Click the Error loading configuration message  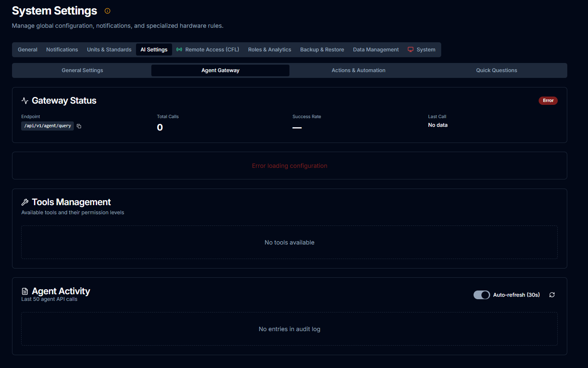pyautogui.click(x=289, y=166)
